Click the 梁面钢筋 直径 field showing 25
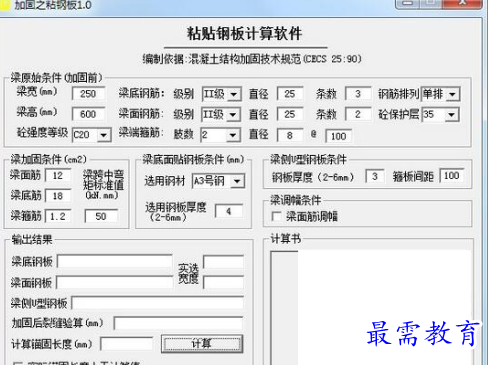 click(290, 114)
